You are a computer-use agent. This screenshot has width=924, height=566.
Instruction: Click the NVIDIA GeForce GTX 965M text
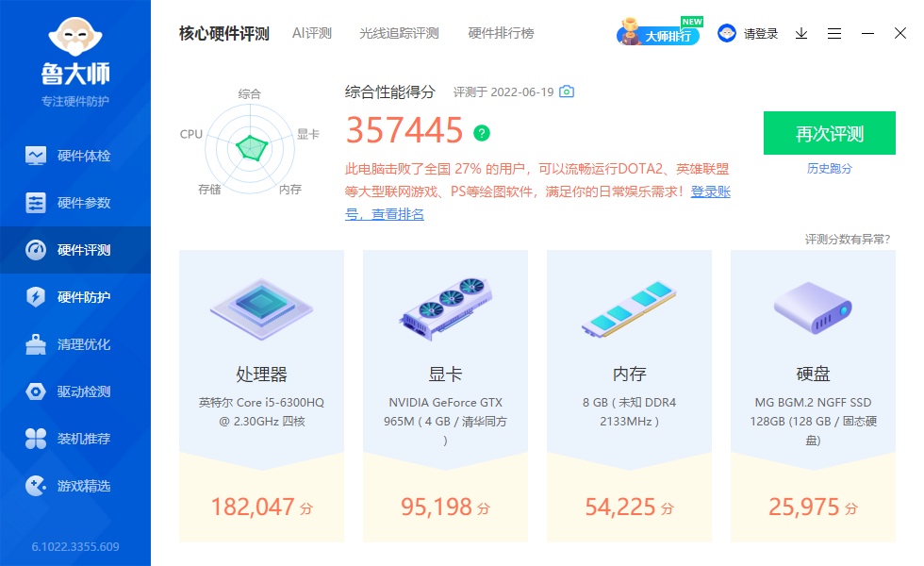[445, 421]
